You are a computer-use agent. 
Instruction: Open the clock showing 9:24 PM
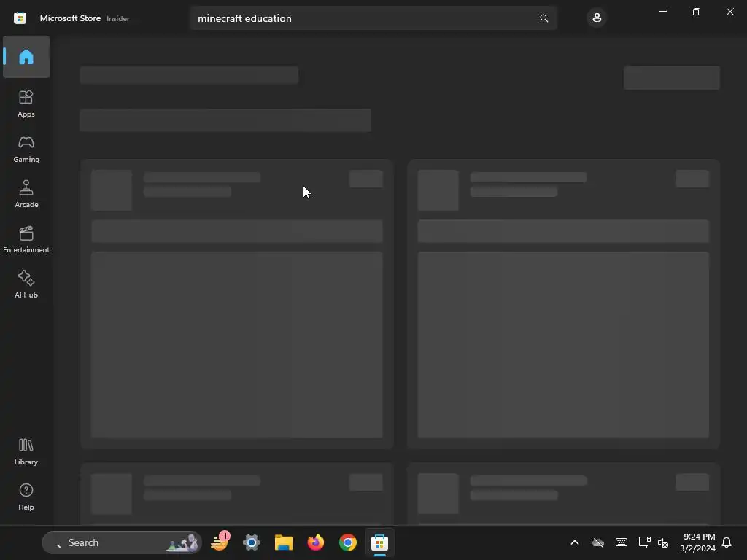697,542
